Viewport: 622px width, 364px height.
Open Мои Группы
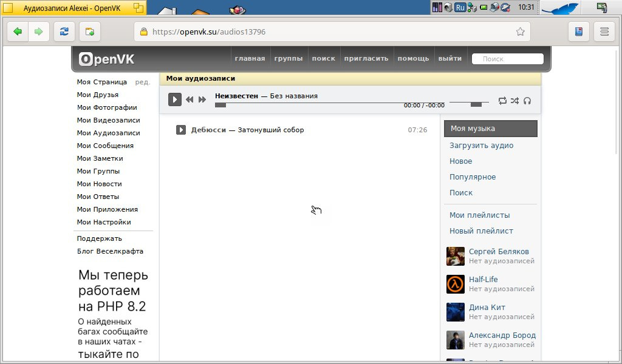(x=98, y=171)
